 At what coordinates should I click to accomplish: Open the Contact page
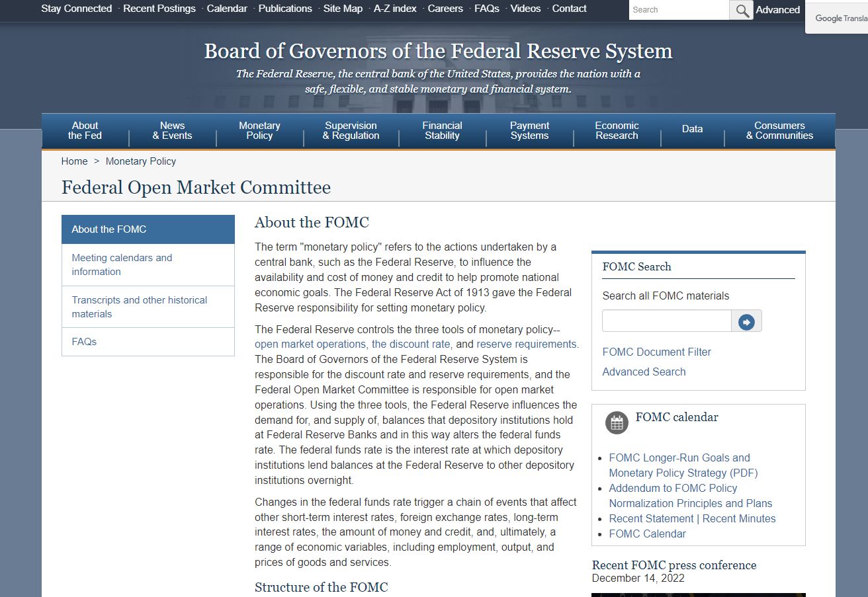[x=569, y=9]
